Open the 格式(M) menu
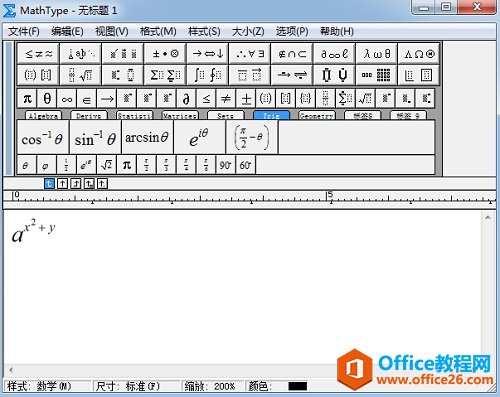 [158, 32]
